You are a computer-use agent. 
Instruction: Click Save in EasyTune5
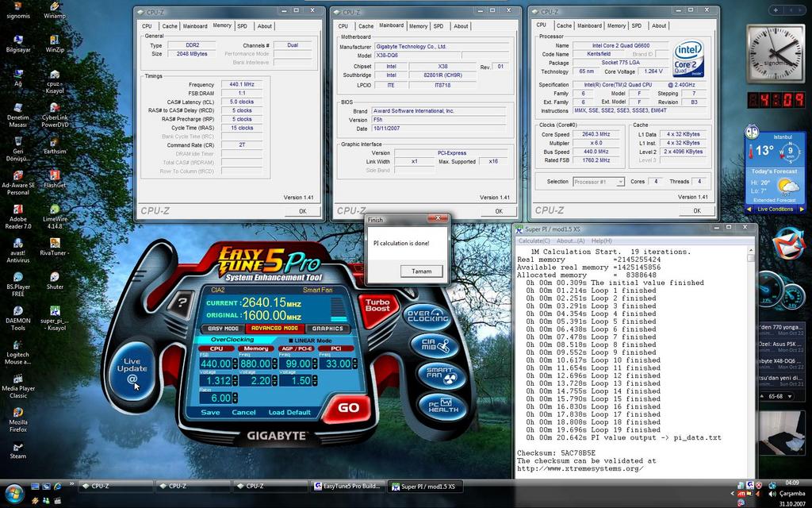[210, 413]
